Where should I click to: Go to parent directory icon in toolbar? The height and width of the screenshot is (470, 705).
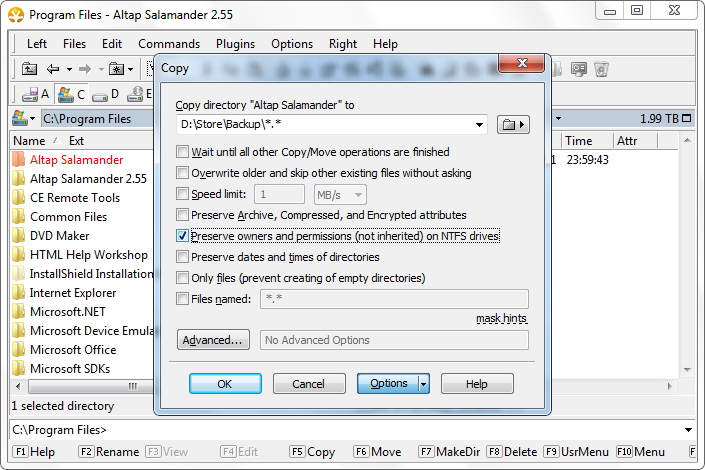coord(30,69)
